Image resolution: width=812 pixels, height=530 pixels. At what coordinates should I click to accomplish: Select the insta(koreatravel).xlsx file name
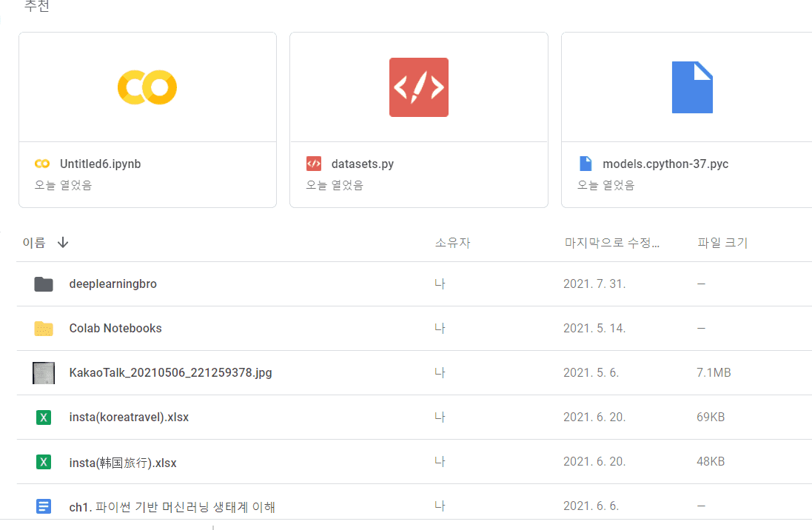(x=129, y=417)
